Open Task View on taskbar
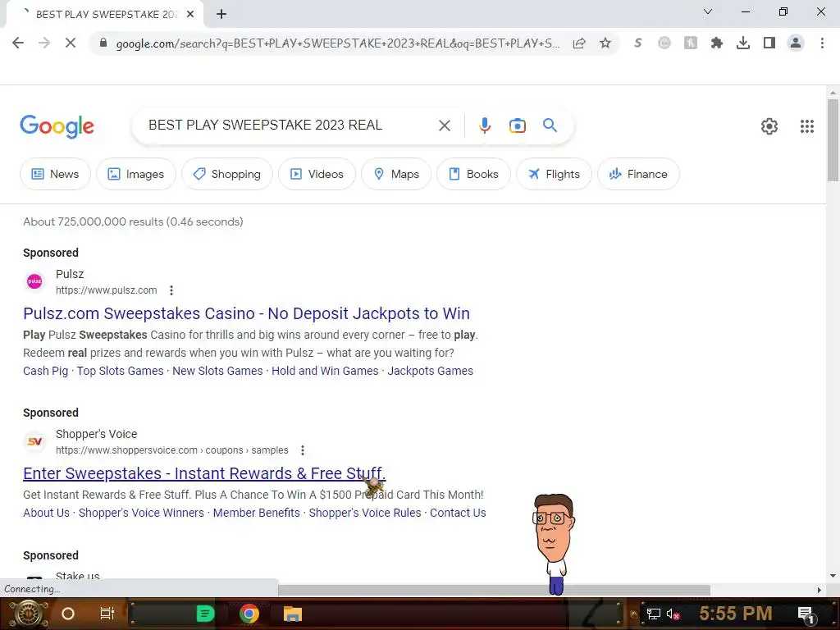840x630 pixels. (x=107, y=614)
